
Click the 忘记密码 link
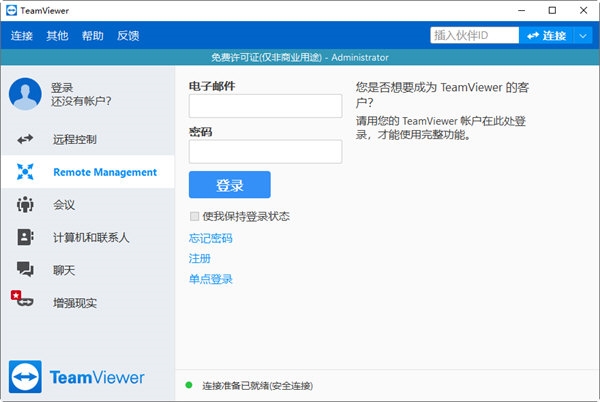tap(210, 238)
